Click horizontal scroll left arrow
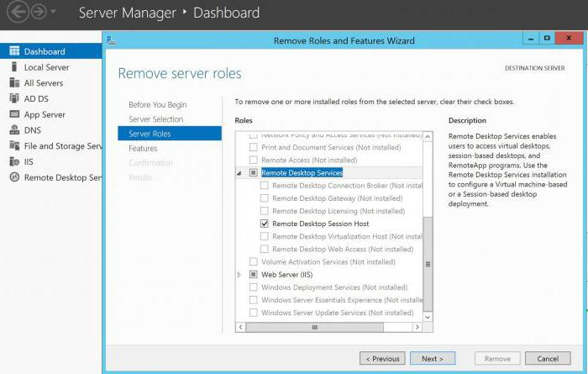 pyautogui.click(x=241, y=327)
